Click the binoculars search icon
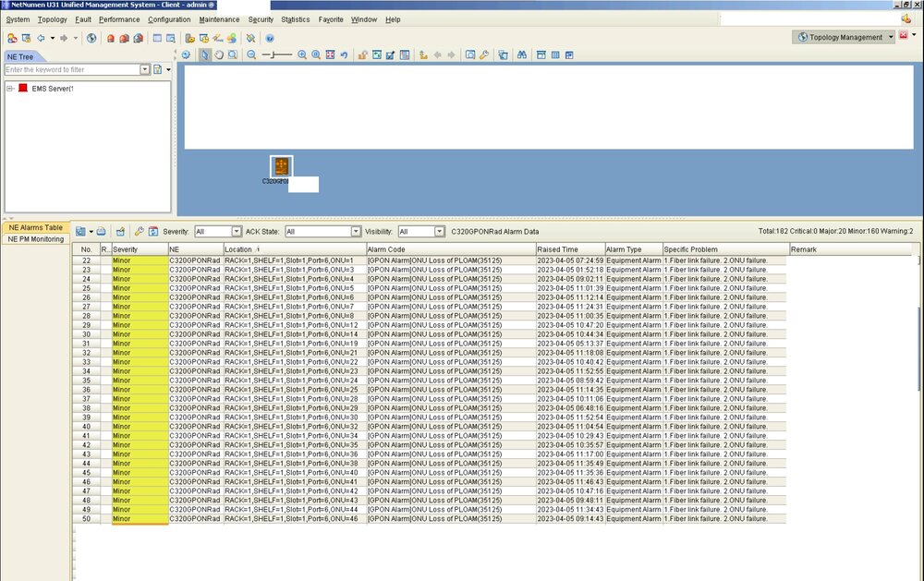924x581 pixels. pos(521,55)
